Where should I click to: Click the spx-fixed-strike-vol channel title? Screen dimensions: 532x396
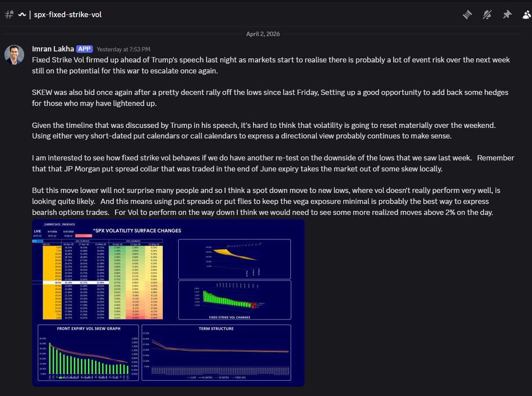(x=68, y=15)
